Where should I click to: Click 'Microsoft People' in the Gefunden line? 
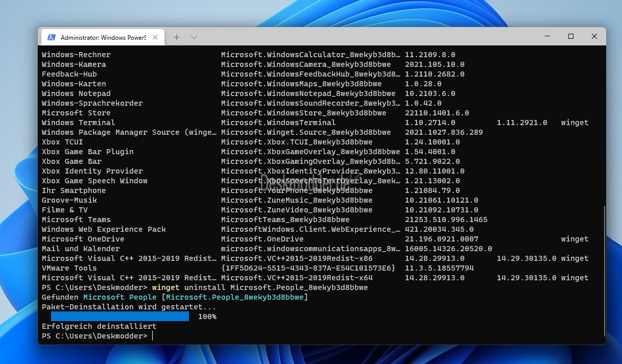click(x=120, y=297)
